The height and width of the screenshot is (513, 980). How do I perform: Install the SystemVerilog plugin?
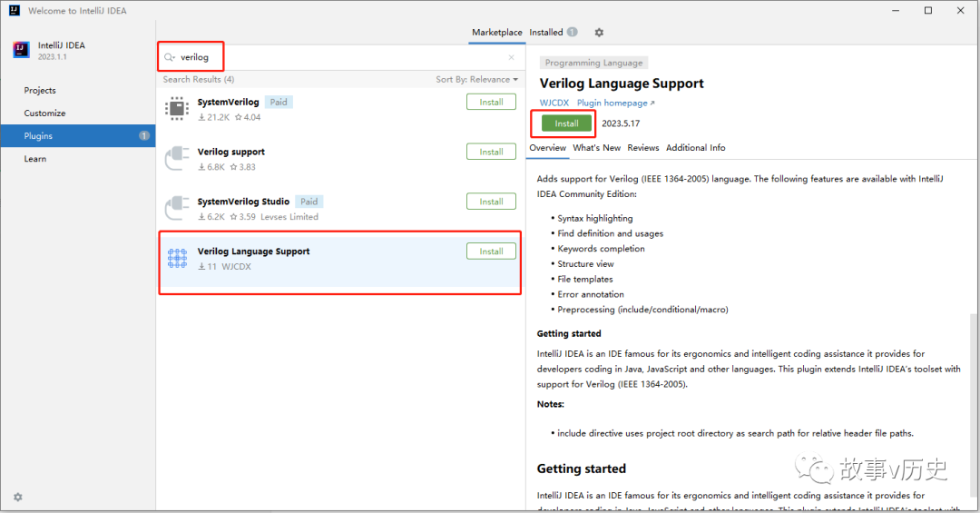pos(491,102)
